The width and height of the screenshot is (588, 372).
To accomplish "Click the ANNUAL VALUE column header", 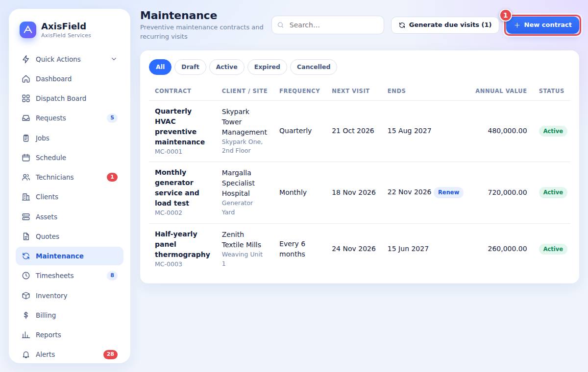I will tap(501, 91).
